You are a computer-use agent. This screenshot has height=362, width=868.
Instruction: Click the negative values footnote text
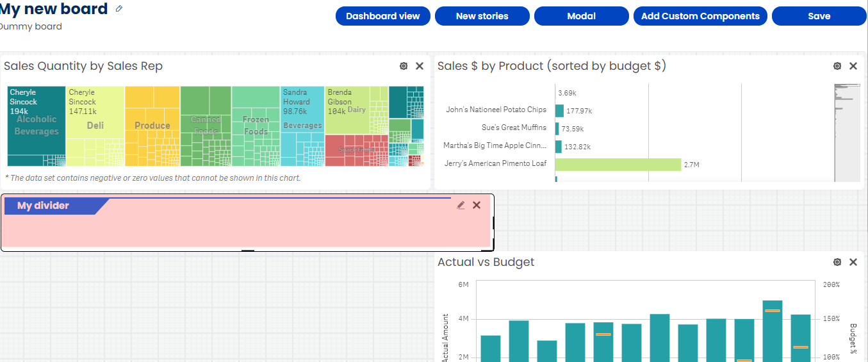coord(152,178)
